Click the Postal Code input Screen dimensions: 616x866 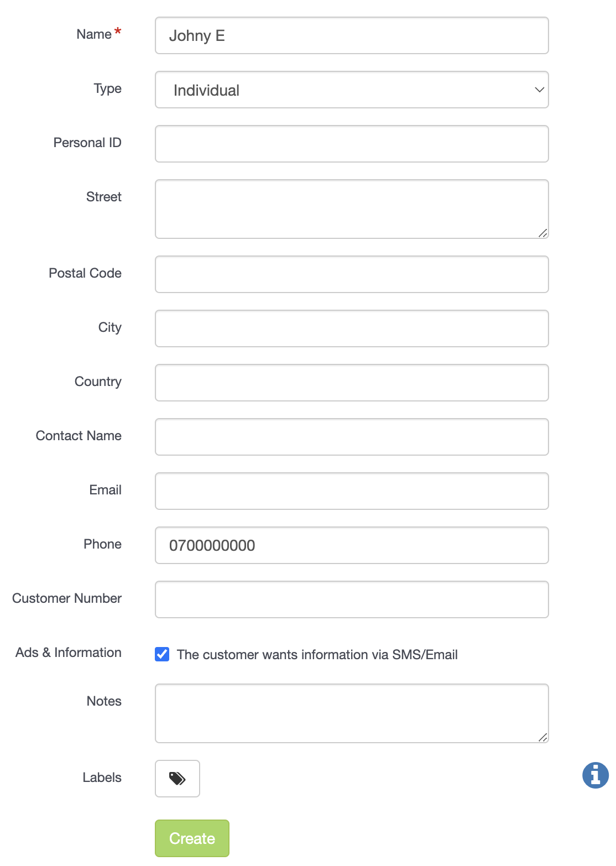pos(352,274)
